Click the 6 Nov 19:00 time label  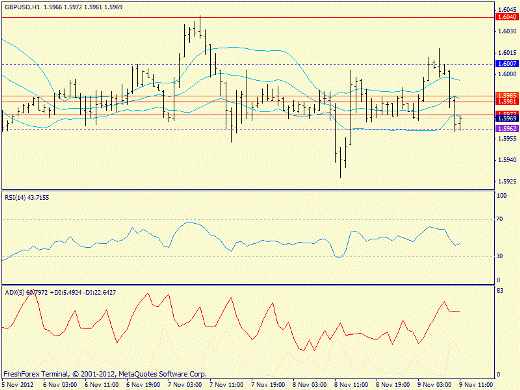click(143, 385)
